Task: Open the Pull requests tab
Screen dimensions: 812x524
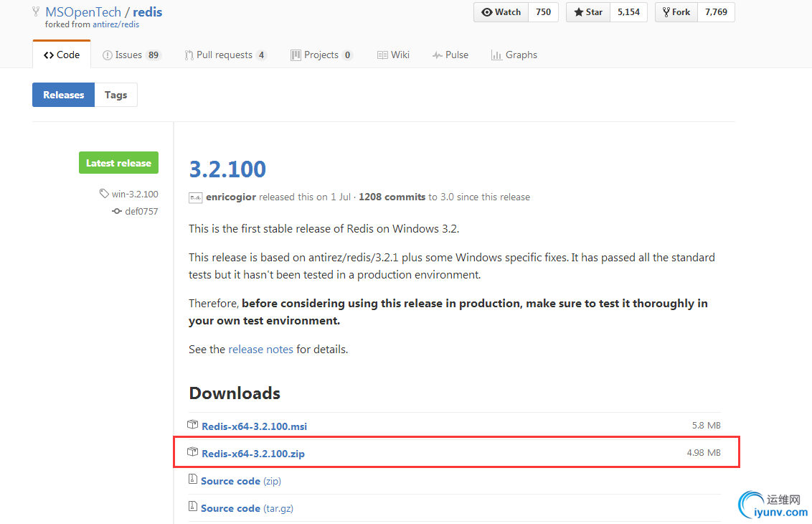Action: (x=226, y=55)
